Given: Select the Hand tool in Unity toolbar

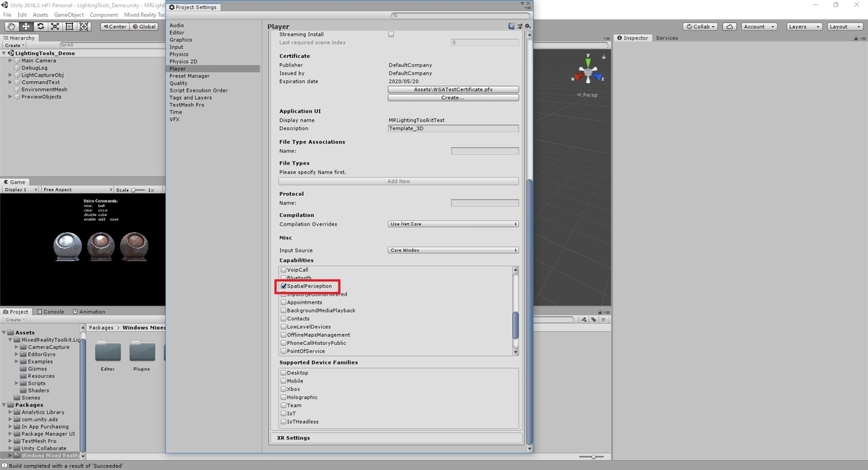Looking at the screenshot, I should (x=11, y=26).
